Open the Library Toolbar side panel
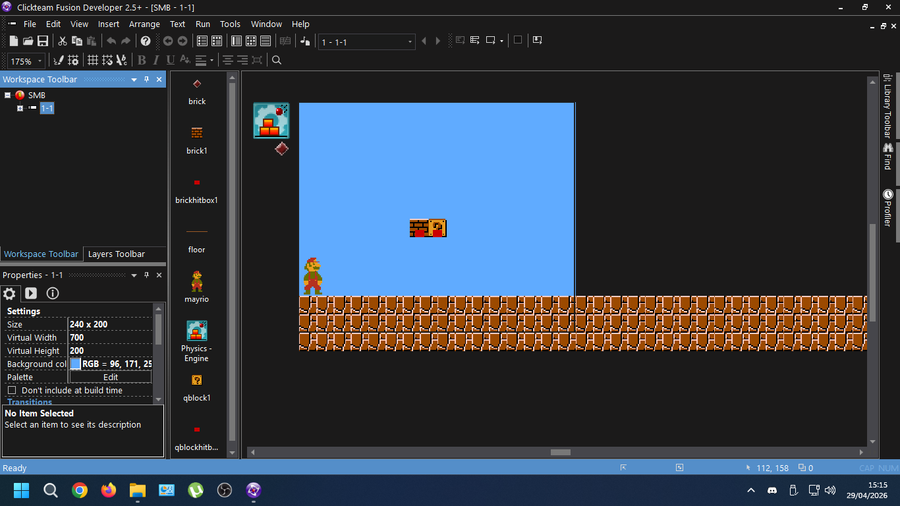 click(x=888, y=106)
